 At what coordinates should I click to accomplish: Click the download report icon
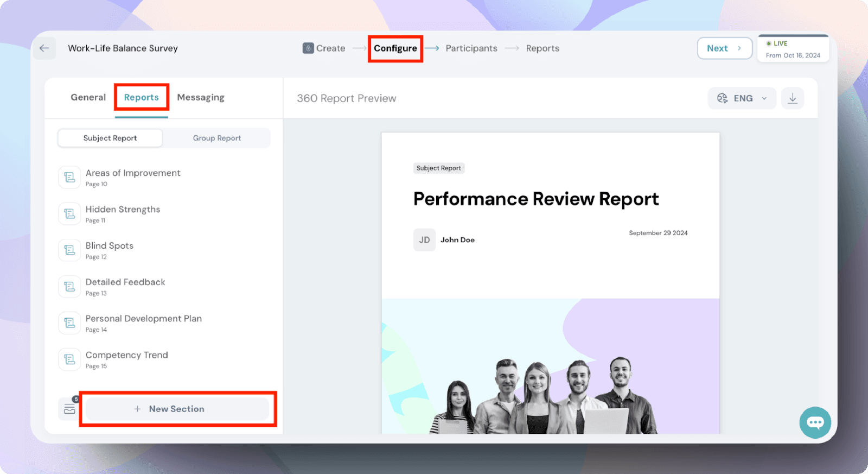click(x=792, y=98)
